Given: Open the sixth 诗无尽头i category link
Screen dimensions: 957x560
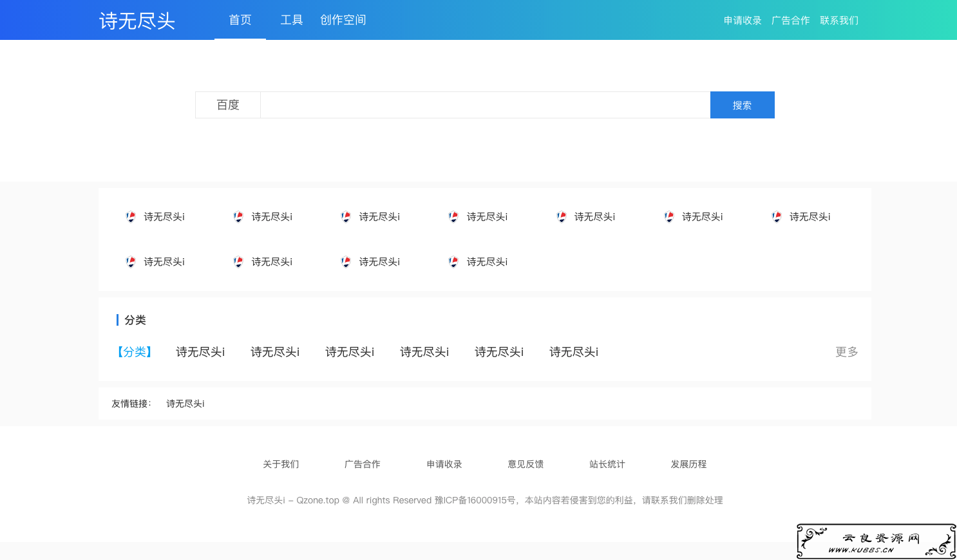Looking at the screenshot, I should [x=574, y=352].
